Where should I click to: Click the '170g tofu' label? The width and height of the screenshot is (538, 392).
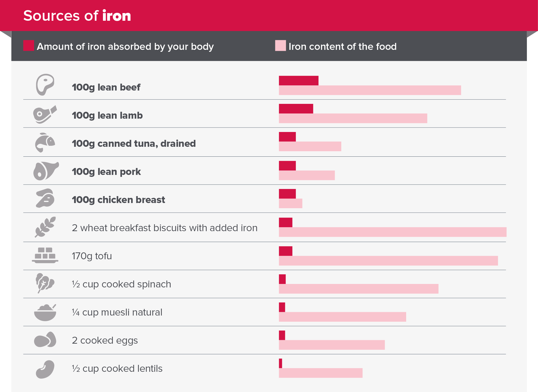92,256
